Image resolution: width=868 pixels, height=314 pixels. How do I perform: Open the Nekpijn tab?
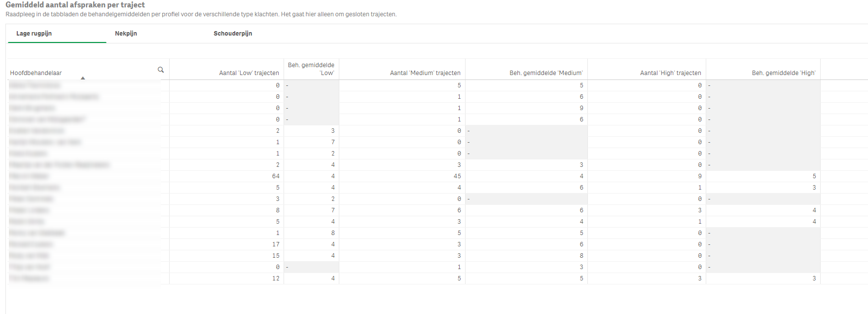(x=126, y=34)
